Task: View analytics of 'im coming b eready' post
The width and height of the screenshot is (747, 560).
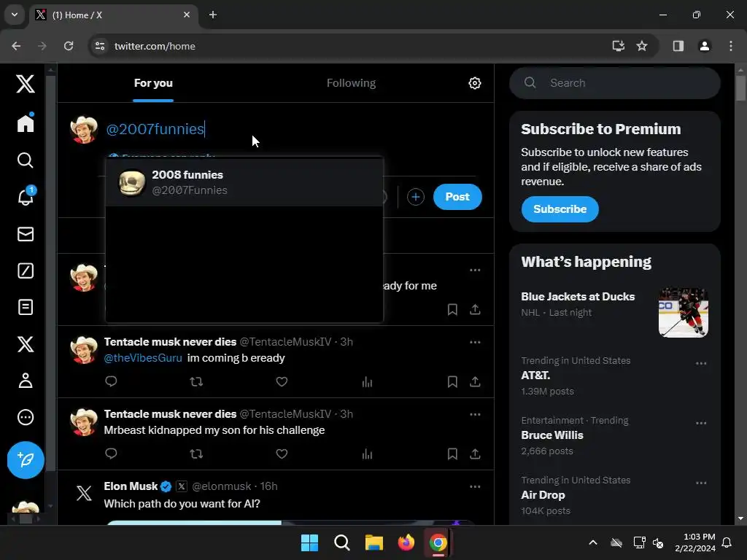Action: [367, 381]
